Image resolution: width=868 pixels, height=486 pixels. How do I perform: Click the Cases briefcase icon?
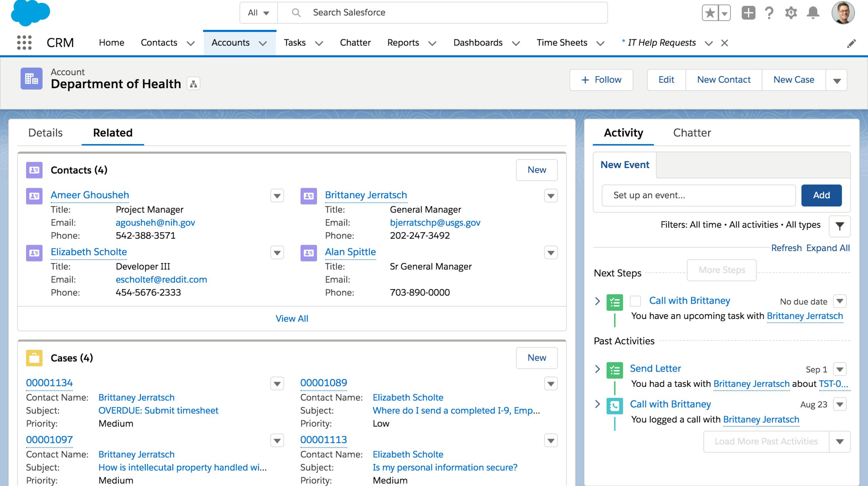[x=34, y=358]
